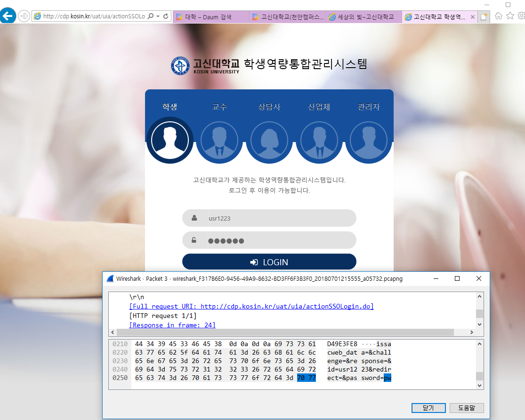Viewport: 525px width, 420px height.
Task: Click the student (학생) avatar icon
Action: click(170, 140)
